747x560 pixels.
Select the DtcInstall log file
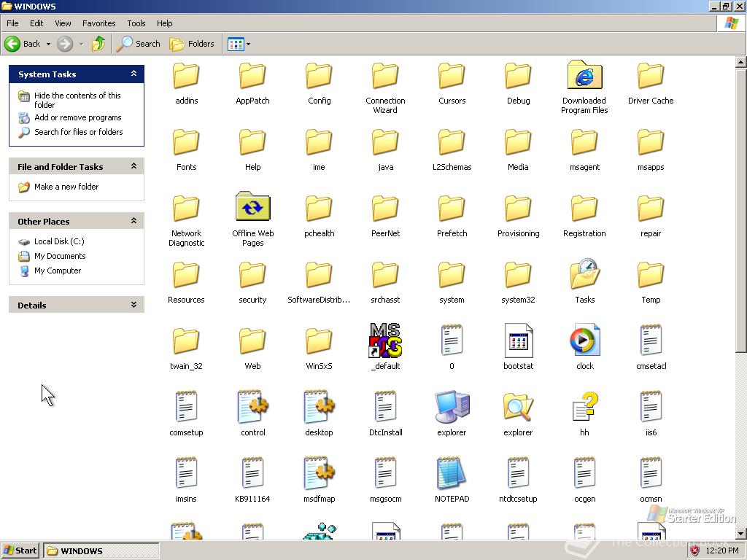[x=385, y=407]
